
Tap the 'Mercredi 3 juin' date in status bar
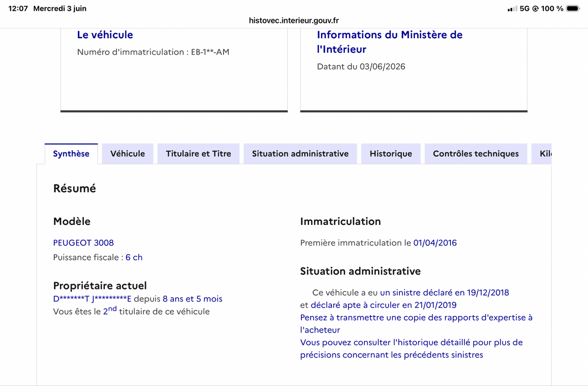60,9
